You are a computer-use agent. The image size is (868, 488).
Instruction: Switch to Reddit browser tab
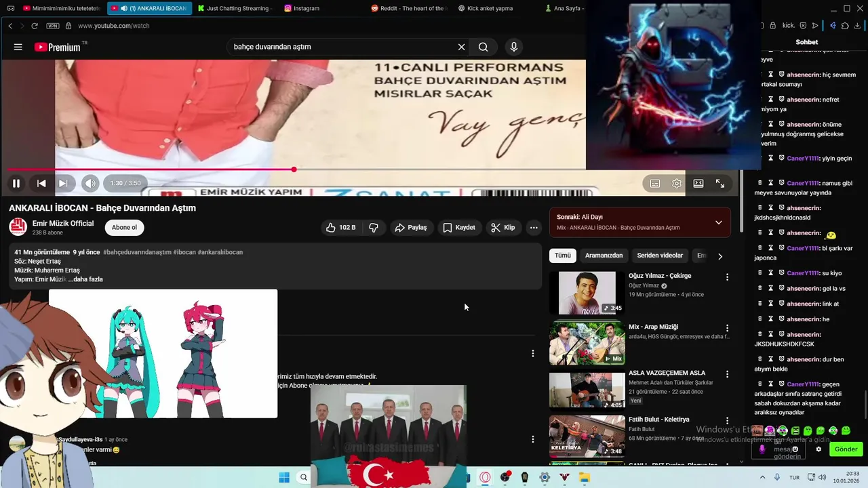(x=409, y=8)
